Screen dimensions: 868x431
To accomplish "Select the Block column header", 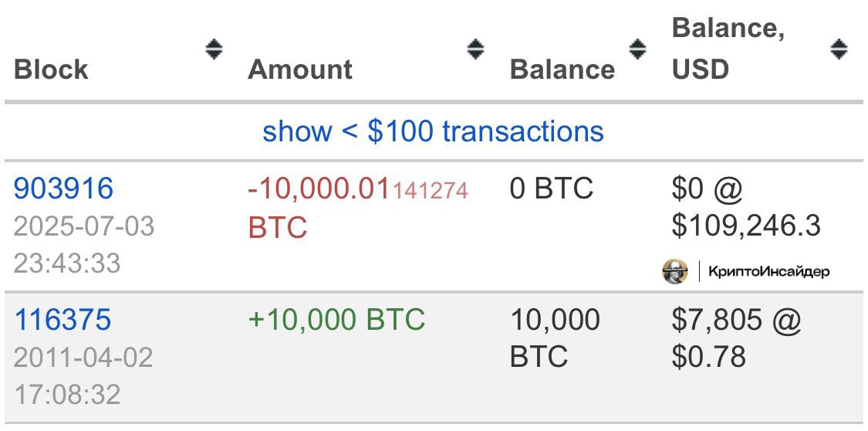I will (x=51, y=70).
